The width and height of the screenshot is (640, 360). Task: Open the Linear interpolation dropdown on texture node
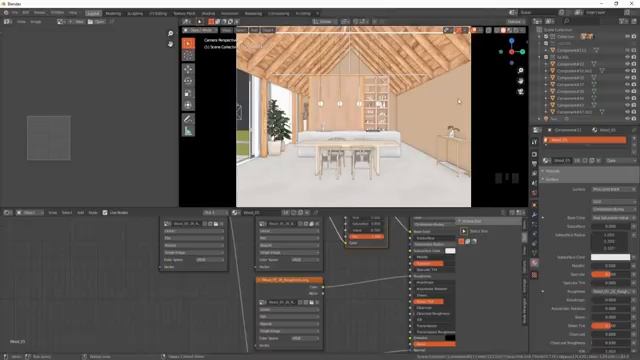[289, 310]
